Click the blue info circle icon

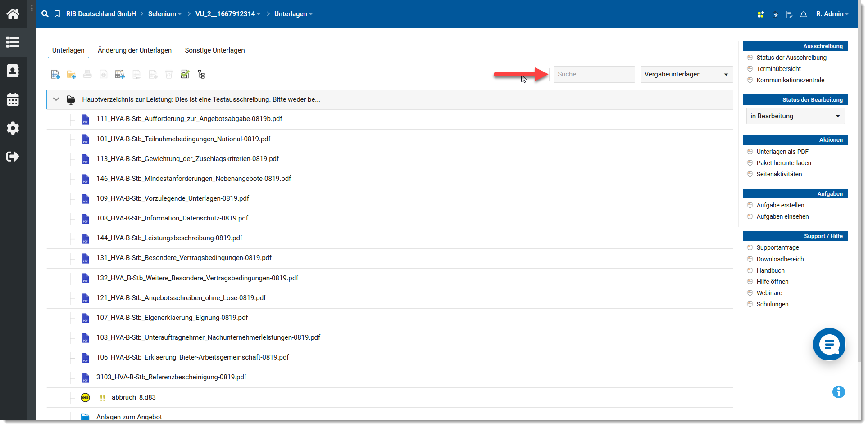coord(838,392)
